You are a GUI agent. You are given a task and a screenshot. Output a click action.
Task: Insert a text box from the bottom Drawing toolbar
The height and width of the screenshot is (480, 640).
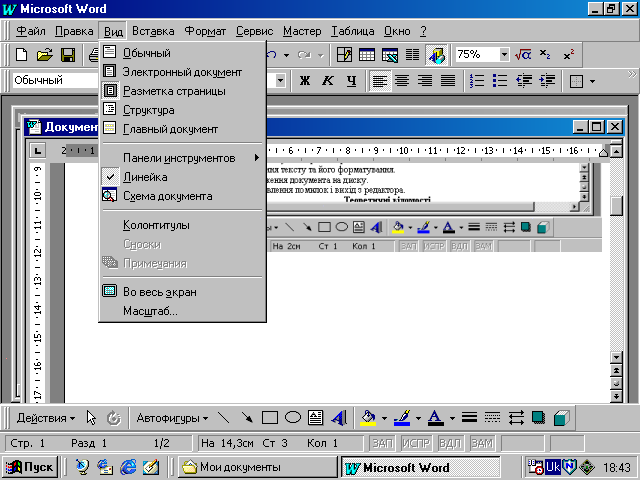pos(316,418)
